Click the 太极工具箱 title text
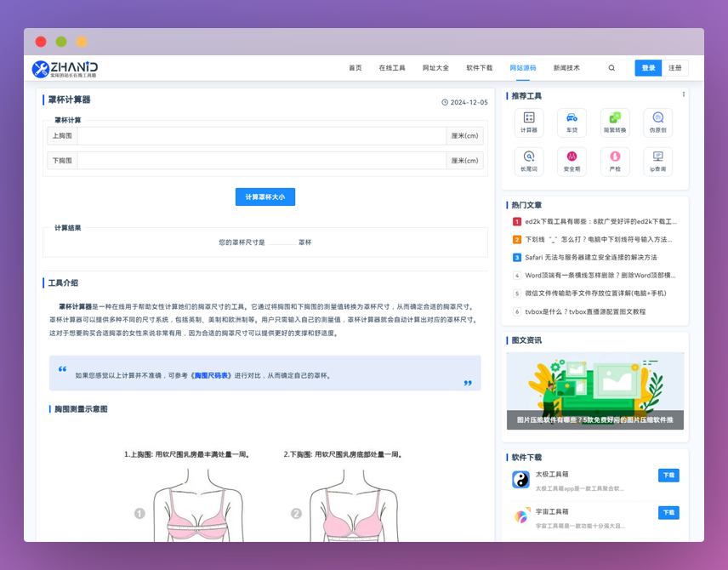The image size is (728, 570). coord(552,475)
